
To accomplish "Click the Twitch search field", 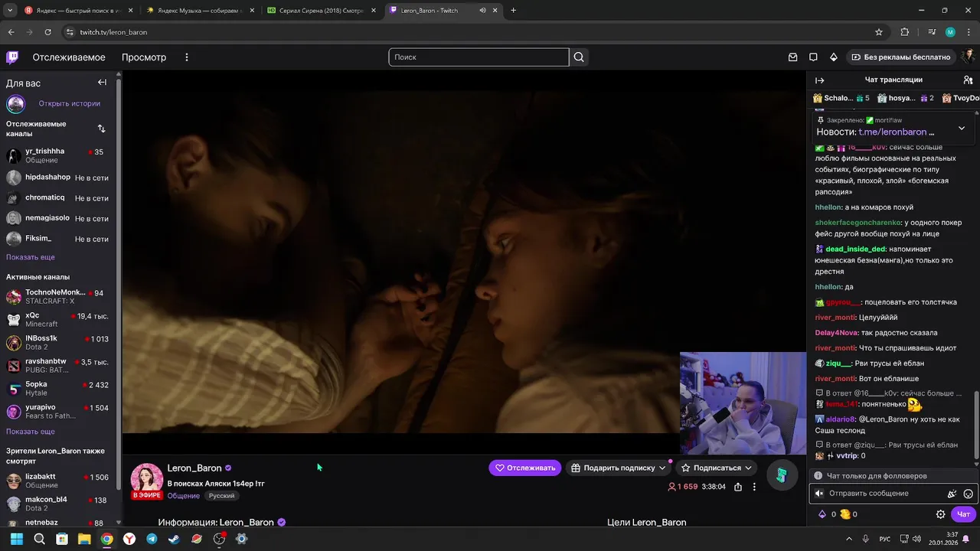I will tap(479, 57).
